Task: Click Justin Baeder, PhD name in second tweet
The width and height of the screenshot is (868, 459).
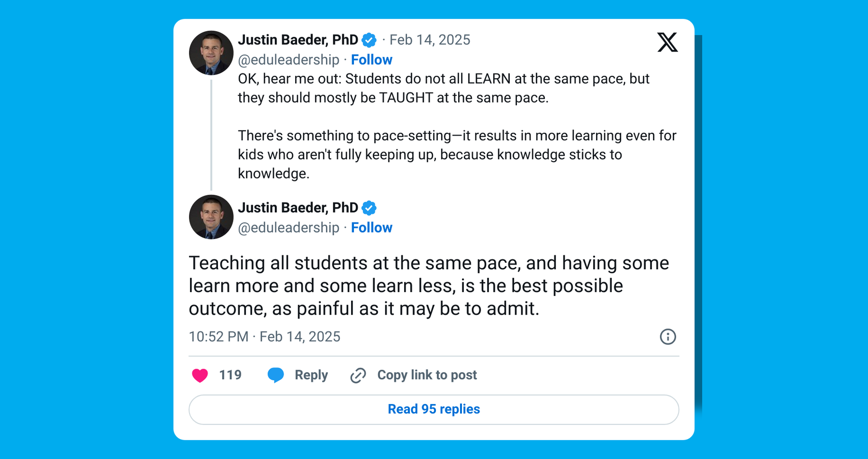Action: (298, 208)
